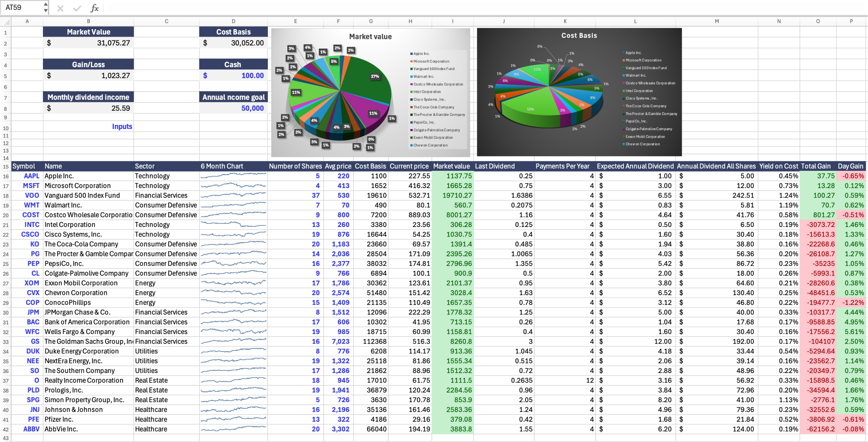
Task: Click the cancel X formula icon
Action: click(x=60, y=8)
